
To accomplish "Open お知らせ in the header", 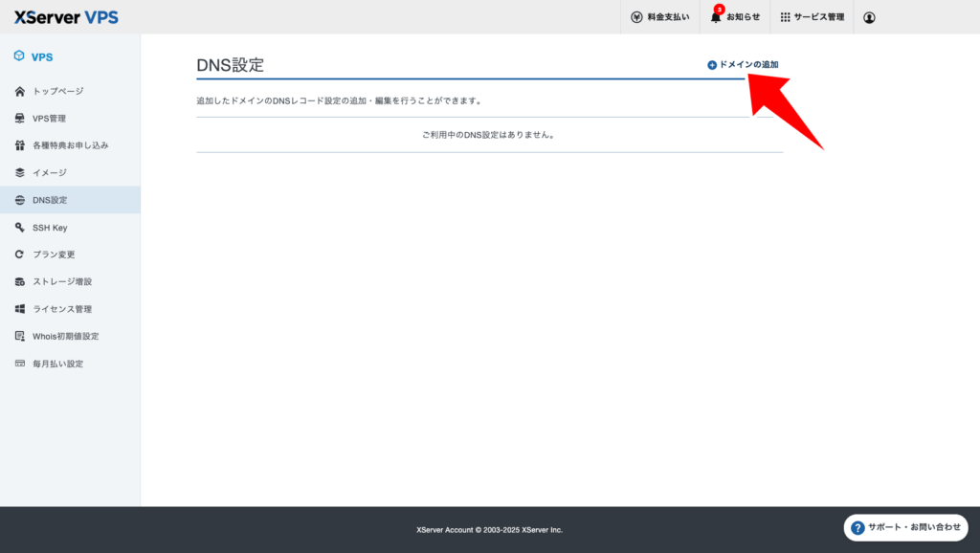I will (735, 17).
